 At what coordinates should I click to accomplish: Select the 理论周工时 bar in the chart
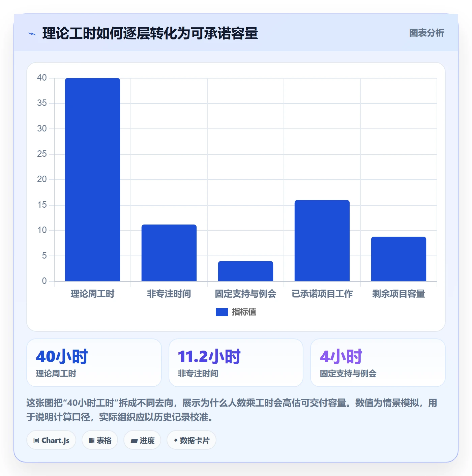point(92,179)
